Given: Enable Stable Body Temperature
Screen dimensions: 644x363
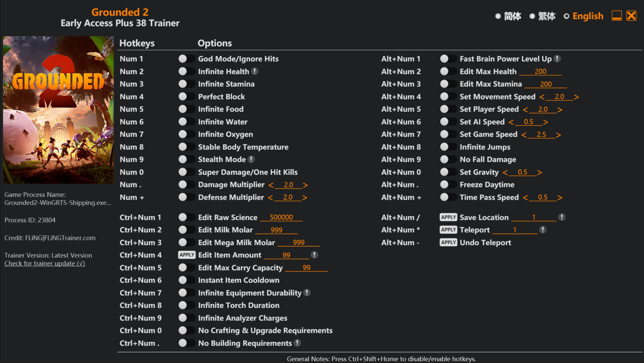Looking at the screenshot, I should [x=187, y=147].
